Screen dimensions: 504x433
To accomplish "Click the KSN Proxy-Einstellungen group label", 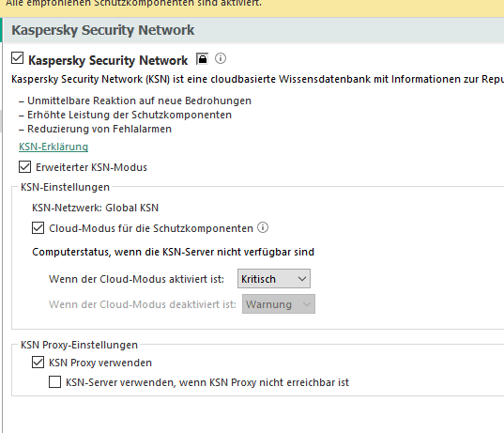I will tap(79, 345).
